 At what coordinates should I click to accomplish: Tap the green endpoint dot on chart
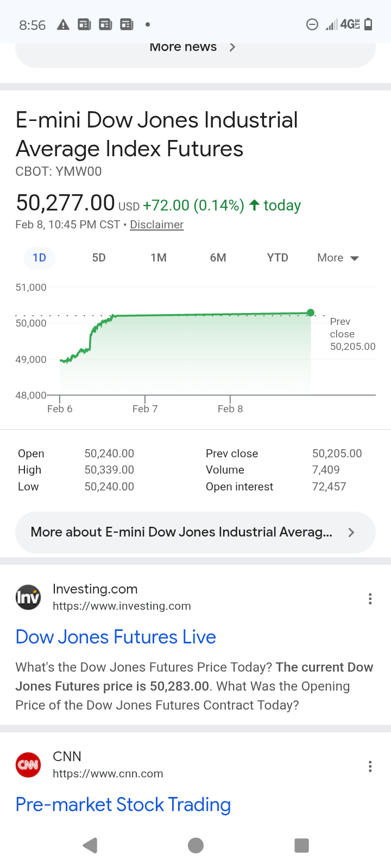tap(311, 312)
